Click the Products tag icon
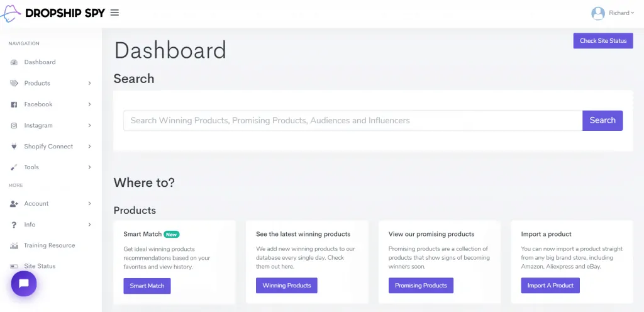This screenshot has width=644, height=312. tap(14, 83)
